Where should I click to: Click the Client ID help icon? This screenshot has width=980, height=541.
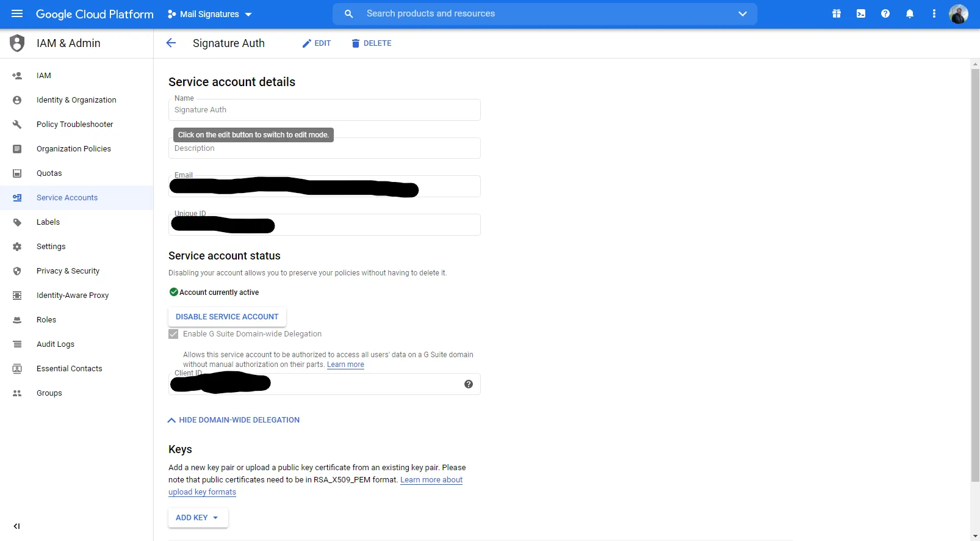(x=469, y=384)
